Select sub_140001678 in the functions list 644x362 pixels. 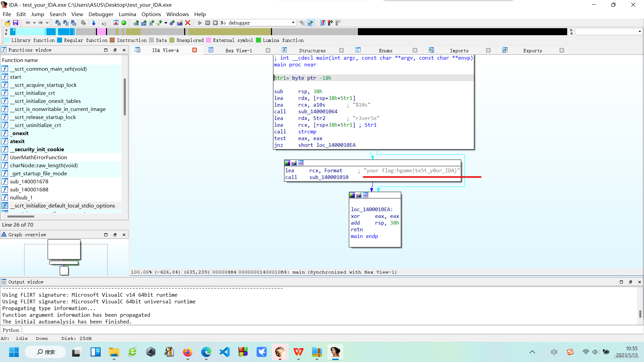[x=61, y=182]
